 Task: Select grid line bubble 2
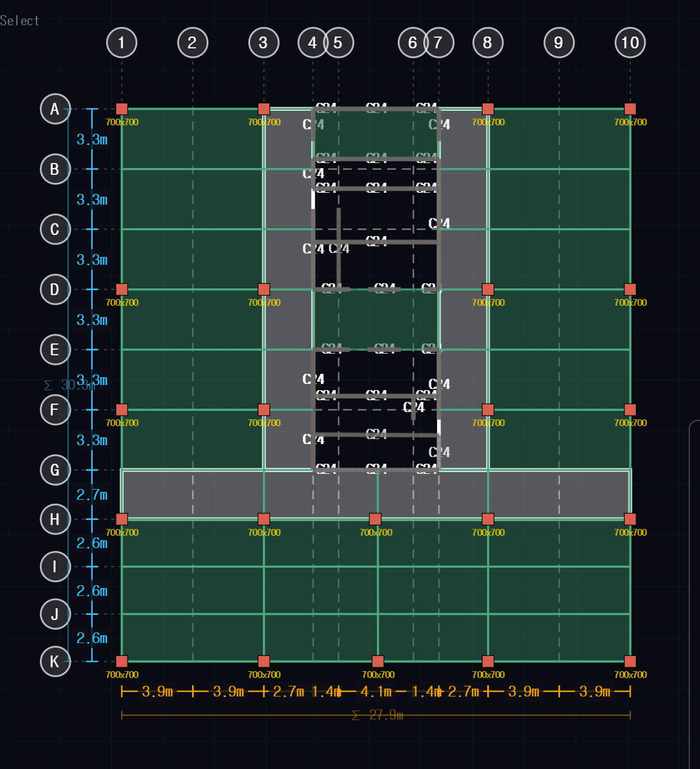point(193,43)
